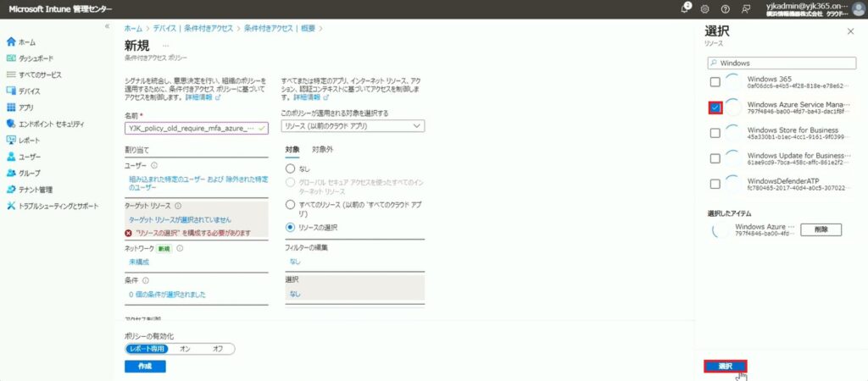Open the notifications bell icon
The height and width of the screenshot is (381, 868).
[x=686, y=8]
